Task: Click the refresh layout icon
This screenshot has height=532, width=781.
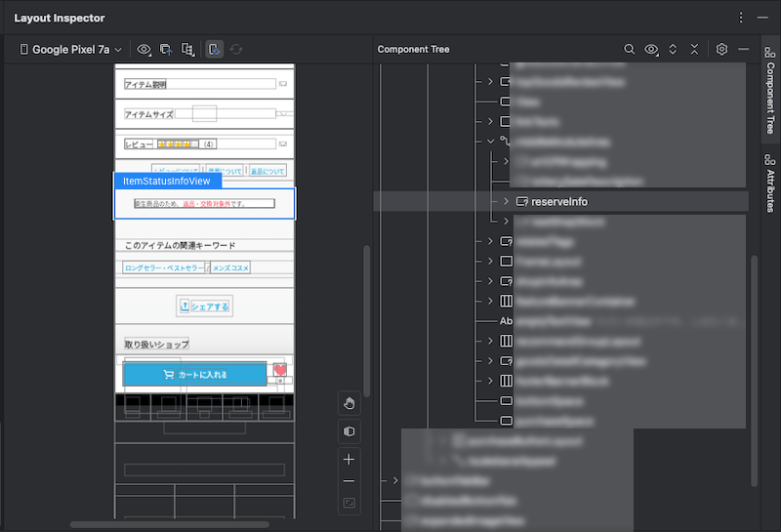Action: coord(236,50)
